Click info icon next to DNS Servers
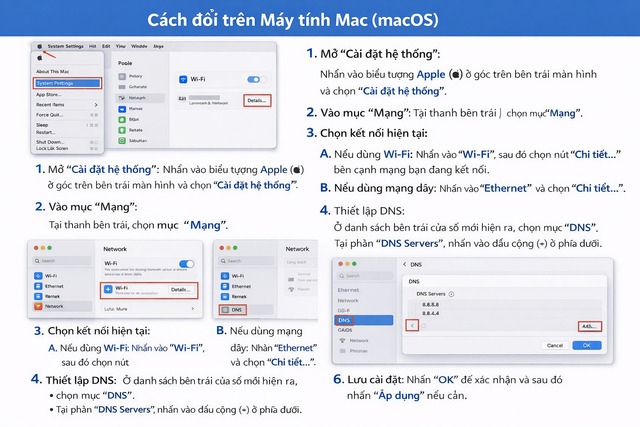Screen dimensions: 640x427 451,294
